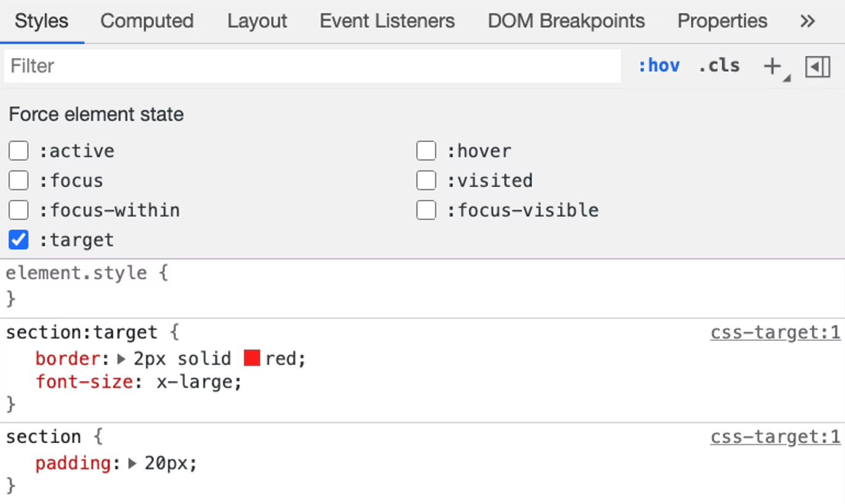Click the new style rule plus icon
This screenshot has width=845, height=504.
pos(772,66)
